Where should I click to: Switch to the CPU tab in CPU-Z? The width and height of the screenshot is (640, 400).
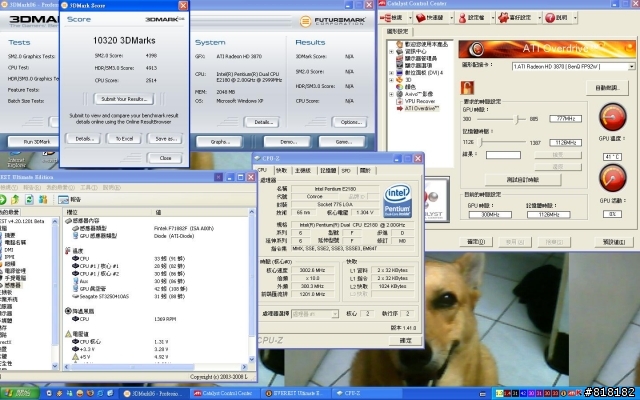pos(262,170)
